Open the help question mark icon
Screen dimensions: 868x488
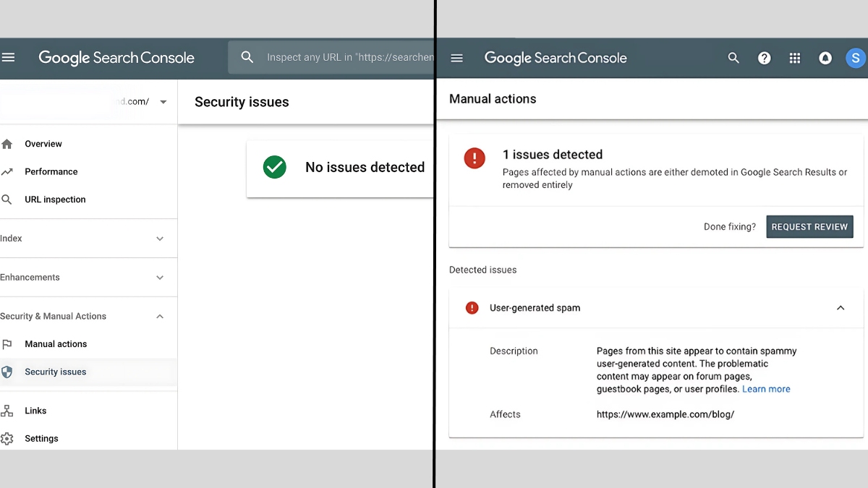pyautogui.click(x=764, y=58)
